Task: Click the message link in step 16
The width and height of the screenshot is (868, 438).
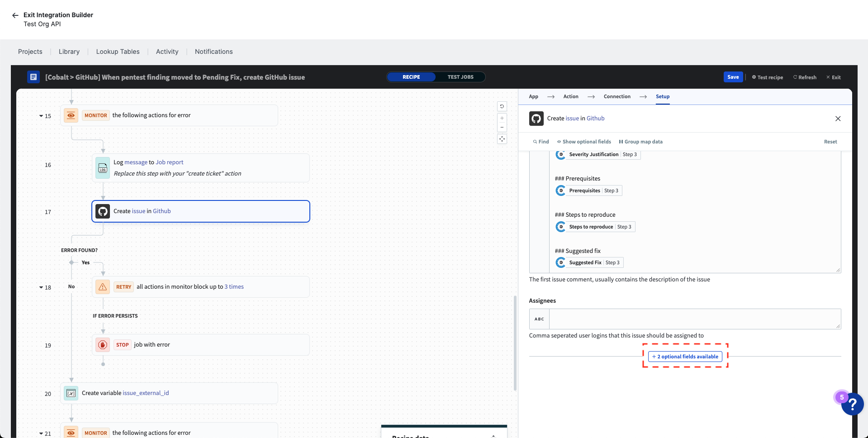Action: (136, 162)
